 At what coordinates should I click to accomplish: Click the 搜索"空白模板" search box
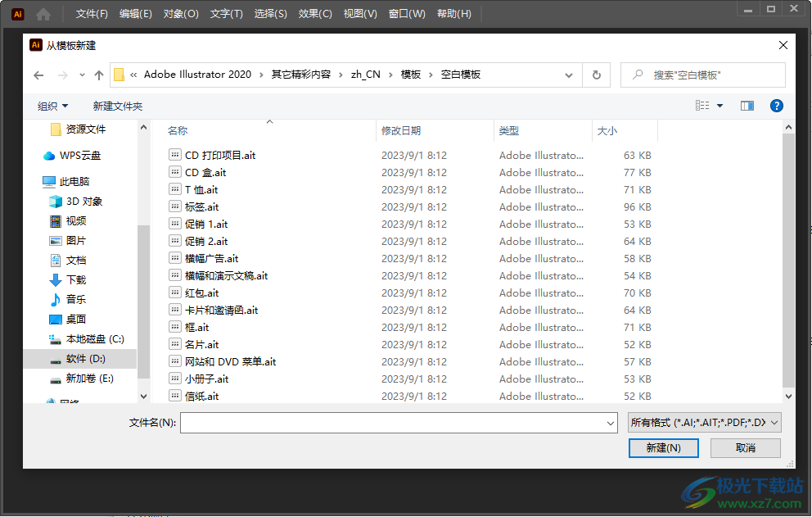(x=703, y=75)
